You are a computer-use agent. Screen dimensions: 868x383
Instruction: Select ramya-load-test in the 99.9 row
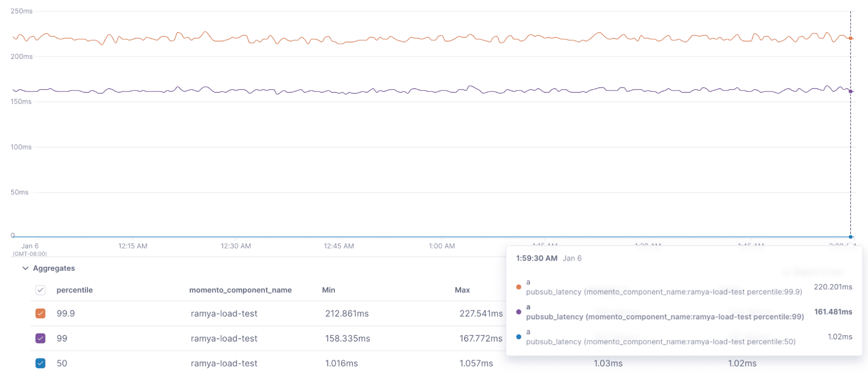tap(224, 313)
